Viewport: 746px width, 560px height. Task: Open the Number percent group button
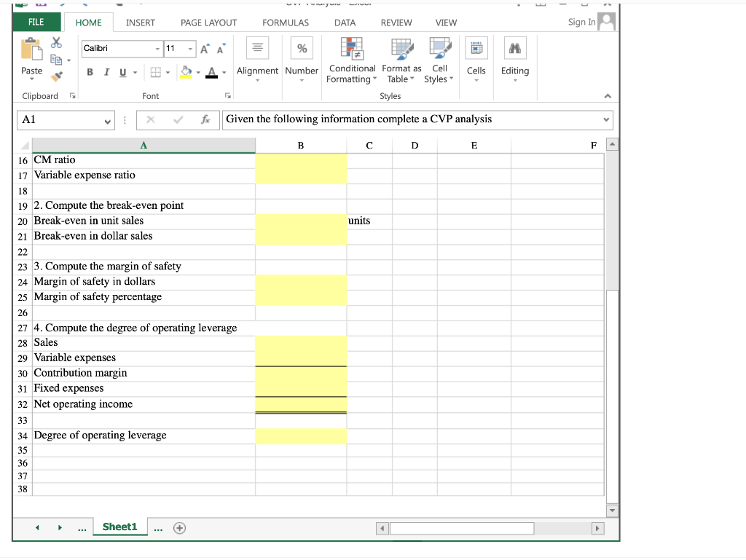tap(302, 60)
